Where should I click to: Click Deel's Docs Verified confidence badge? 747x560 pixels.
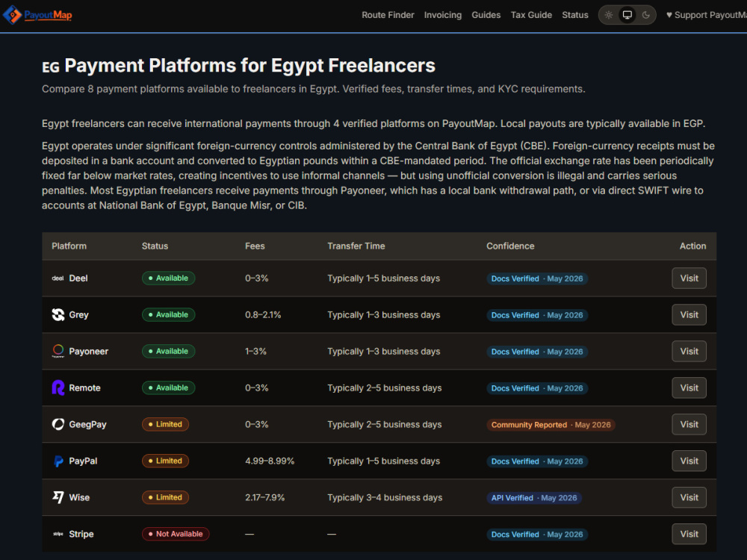537,279
